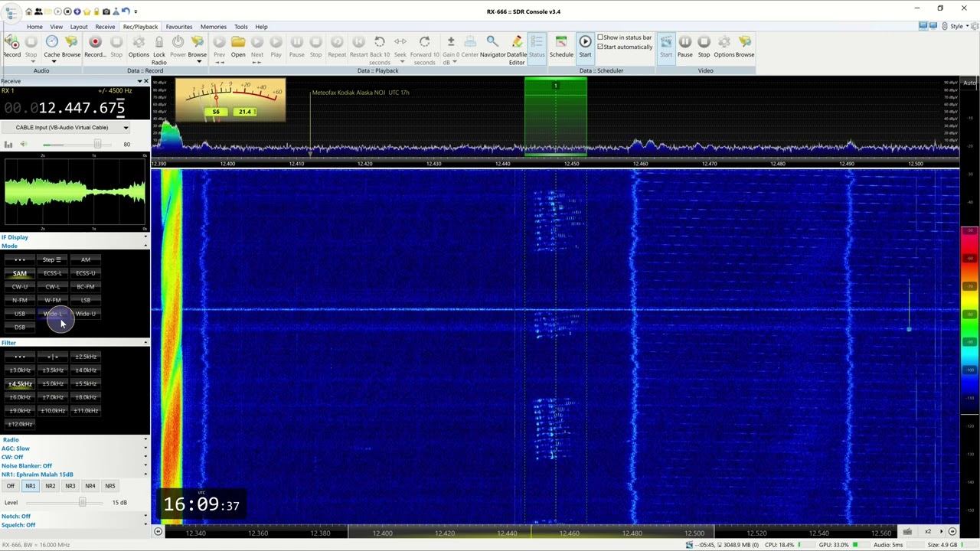Select noise reduction NR4
980x551 pixels.
pyautogui.click(x=90, y=486)
